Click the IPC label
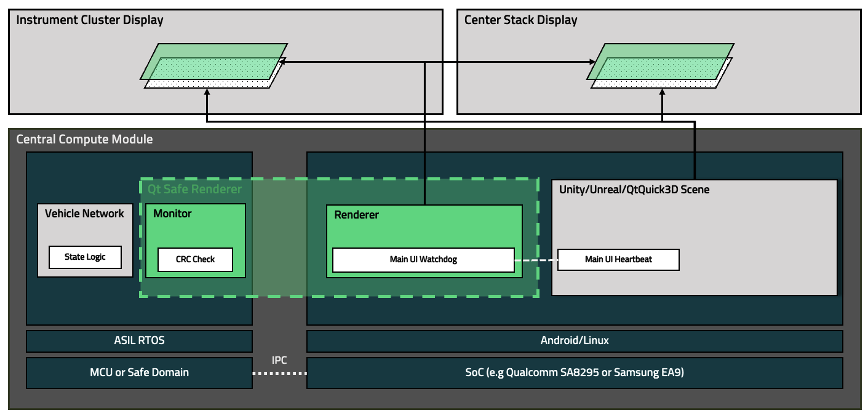This screenshot has height=418, width=868. coord(279,360)
